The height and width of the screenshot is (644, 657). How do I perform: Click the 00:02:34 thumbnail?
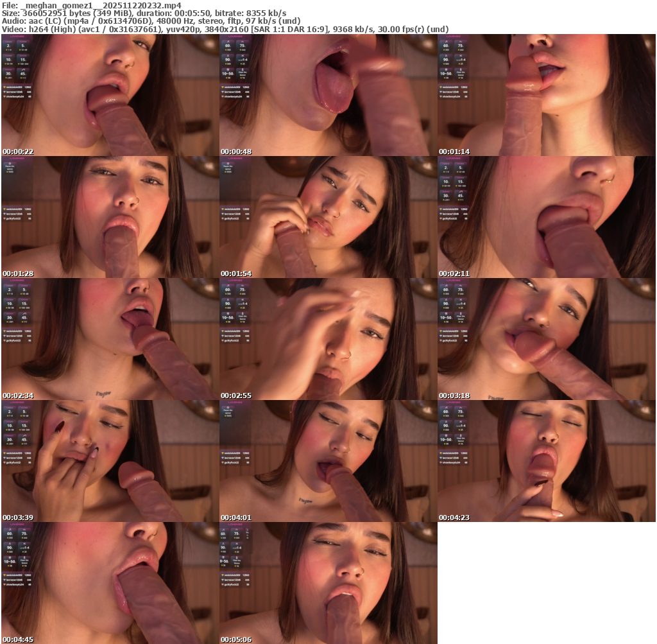(110, 339)
